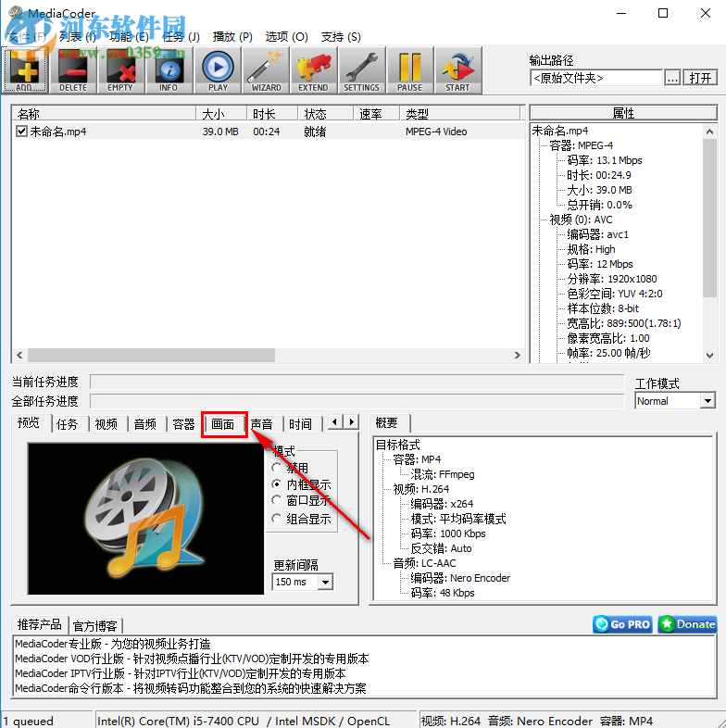Open the INFO toolbar icon
This screenshot has height=728, width=726.
[169, 70]
